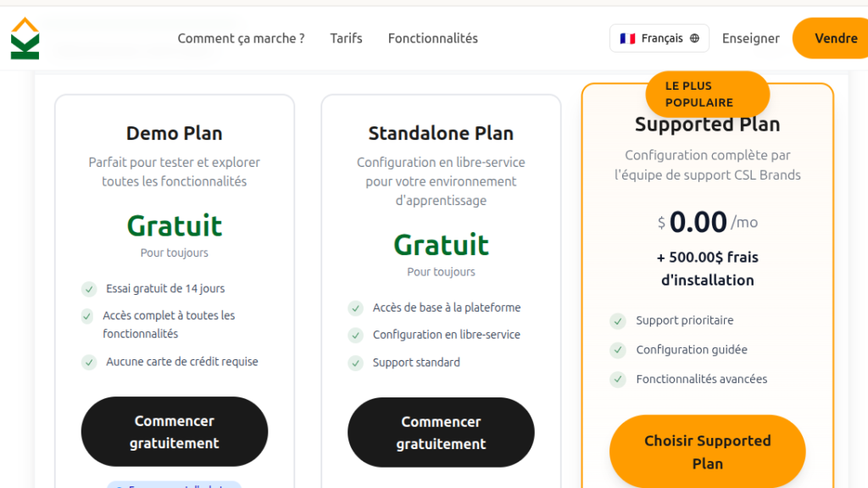Click checkmark beside Fonctionnalités avancées
Screen dimensions: 868x488
[618, 380]
